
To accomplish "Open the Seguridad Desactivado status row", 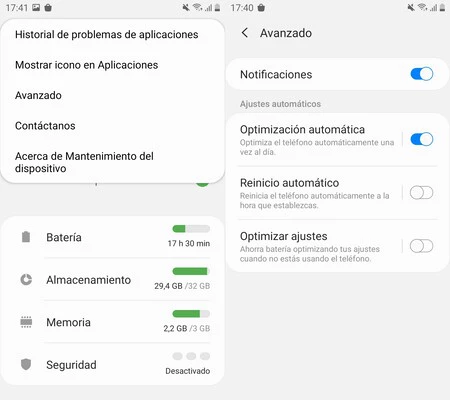I will (113, 364).
